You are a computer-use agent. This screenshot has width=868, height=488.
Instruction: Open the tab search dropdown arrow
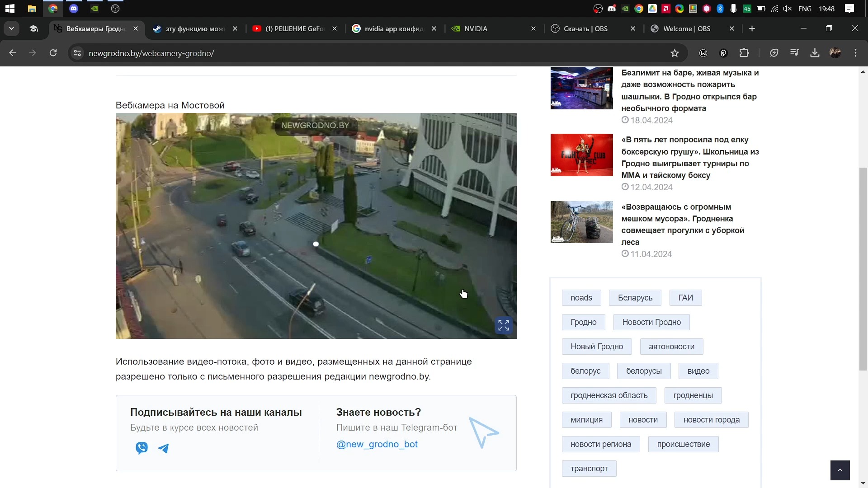[x=11, y=28]
